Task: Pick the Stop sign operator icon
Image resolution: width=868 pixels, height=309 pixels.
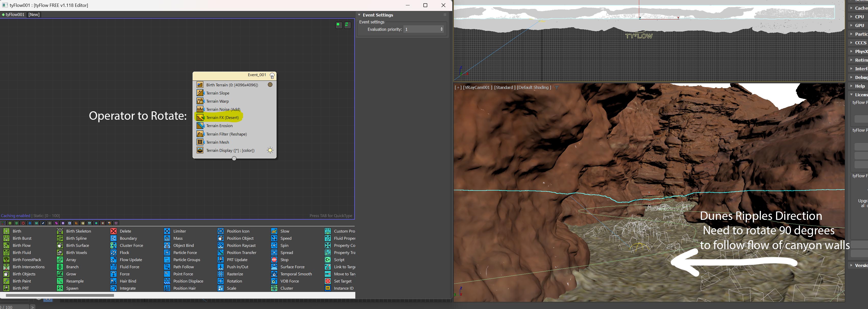Action: [x=274, y=260]
